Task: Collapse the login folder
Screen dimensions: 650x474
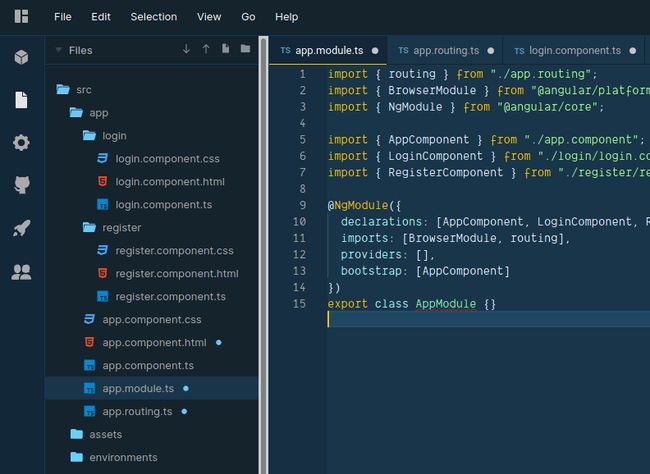Action: (91, 136)
